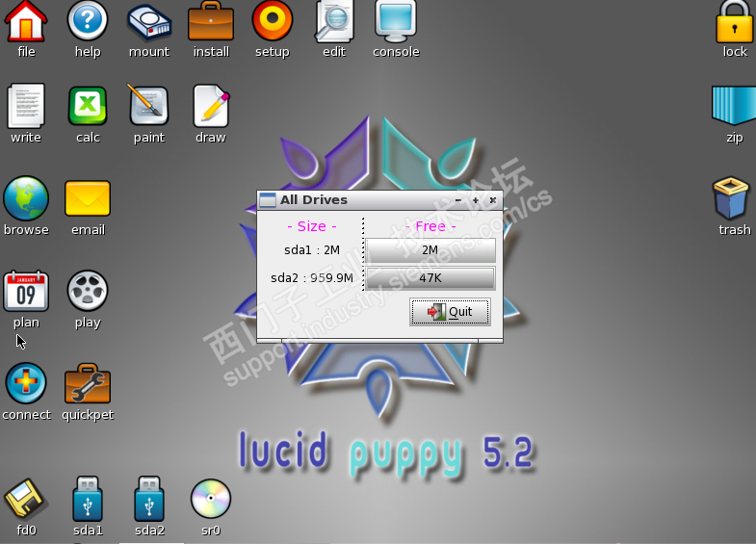Open the All Drives window menu icon
Viewport: 756px width, 544px height.
pyautogui.click(x=268, y=199)
